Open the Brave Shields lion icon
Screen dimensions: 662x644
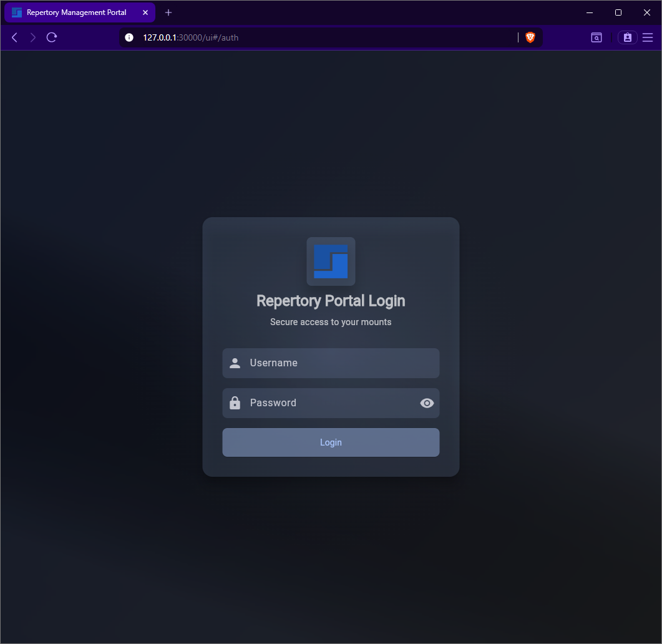coord(530,37)
